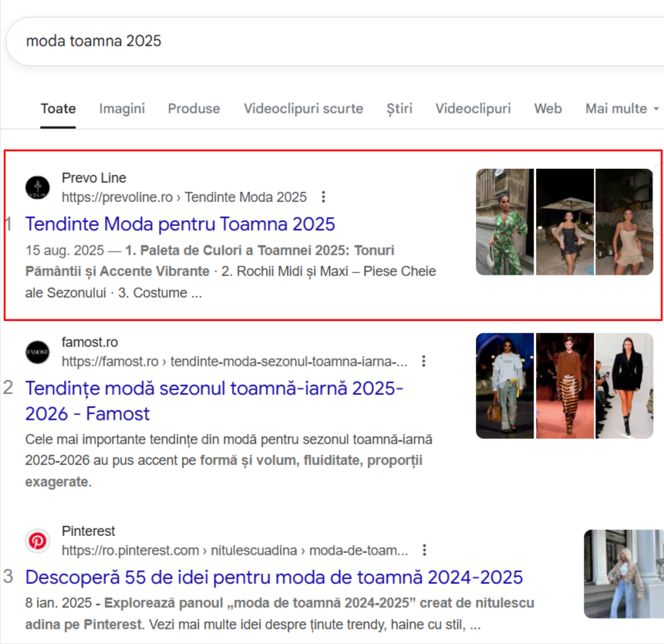
Task: Click the Pinterest site name
Action: click(89, 531)
